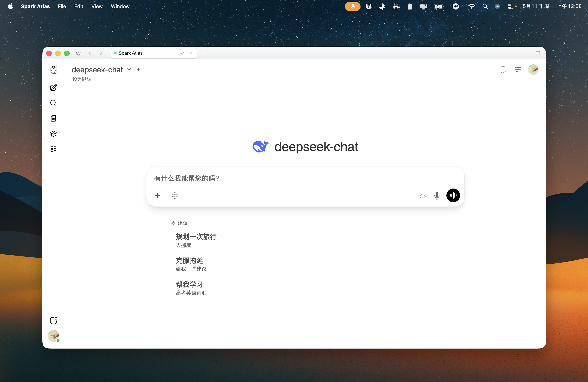Open the notes document icon in the sidebar
The image size is (588, 382).
(53, 118)
